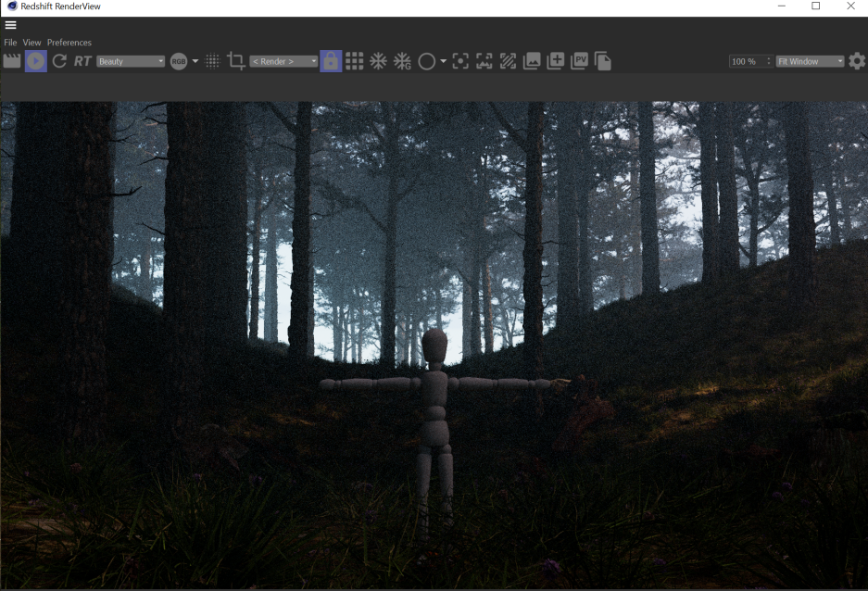Image resolution: width=868 pixels, height=591 pixels.
Task: Click the save image icon
Action: [x=532, y=61]
